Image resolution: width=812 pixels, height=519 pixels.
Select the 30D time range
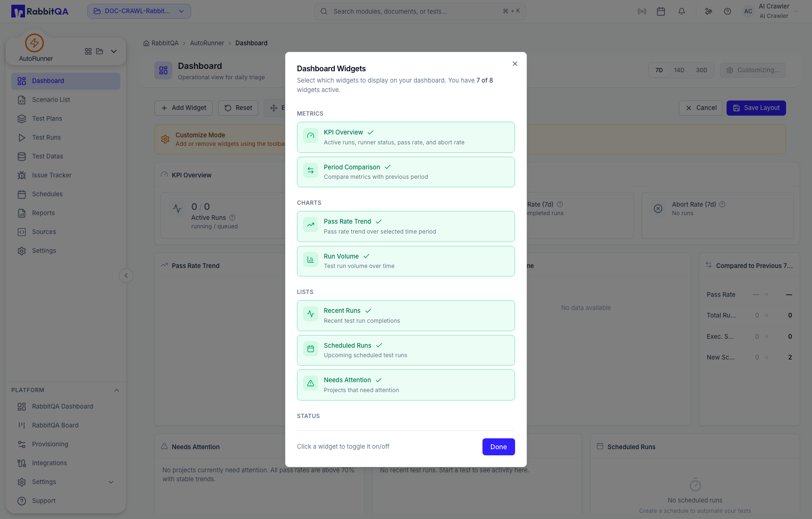point(702,70)
